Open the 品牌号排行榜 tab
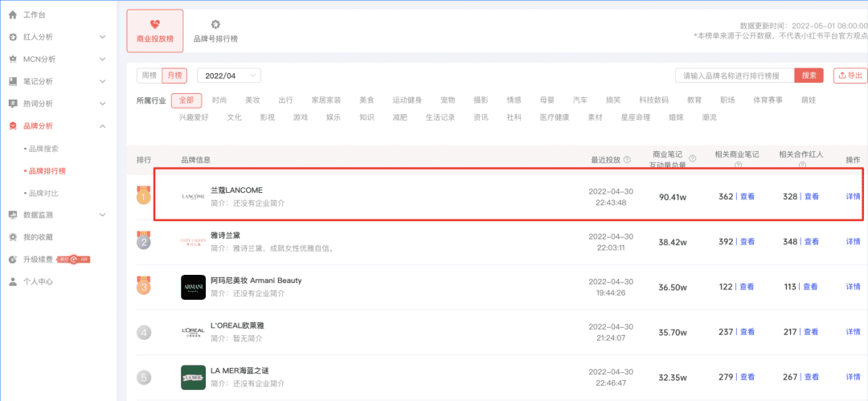868x401 pixels. [x=215, y=31]
